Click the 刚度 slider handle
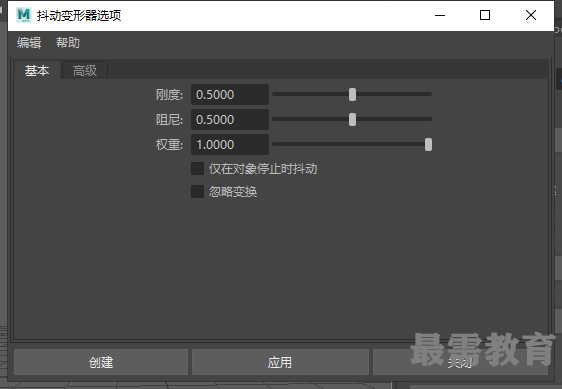Viewport: 562px width, 389px height. point(352,95)
